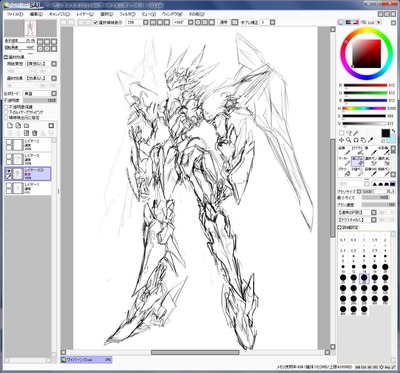Viewport: 400px width, 373px height.
Task: Toggle transparent color box under foreground swatch
Action: click(x=383, y=141)
